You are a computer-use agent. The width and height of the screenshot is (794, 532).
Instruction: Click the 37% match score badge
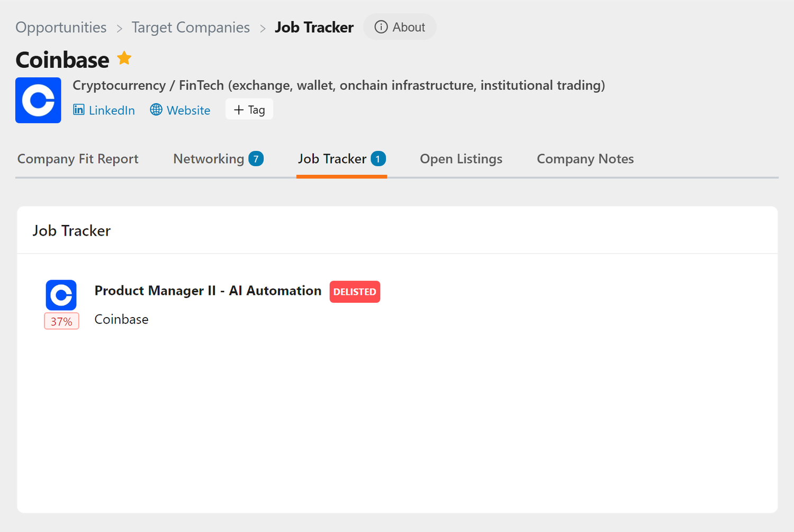[61, 321]
